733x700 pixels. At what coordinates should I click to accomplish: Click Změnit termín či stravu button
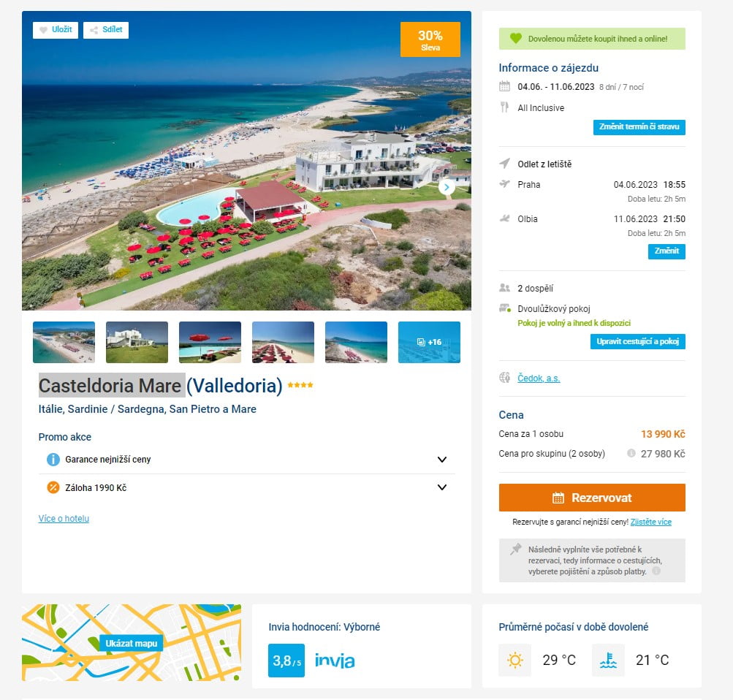(x=639, y=127)
